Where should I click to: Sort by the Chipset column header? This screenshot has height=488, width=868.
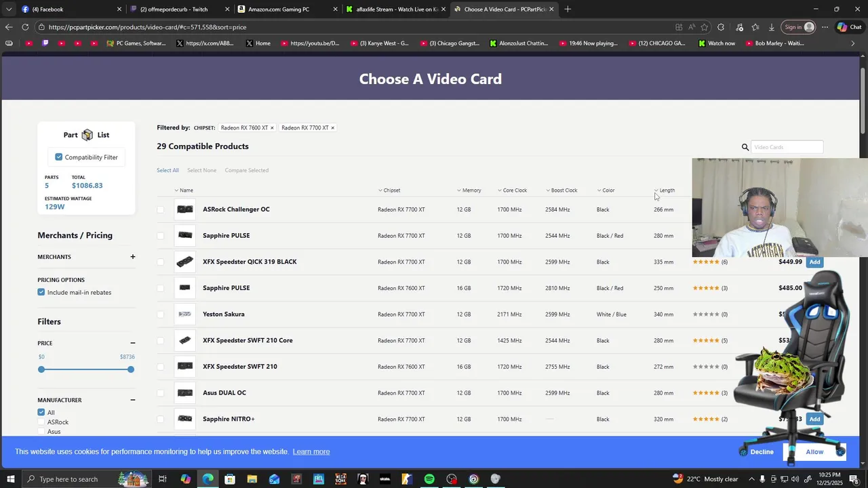click(x=389, y=190)
